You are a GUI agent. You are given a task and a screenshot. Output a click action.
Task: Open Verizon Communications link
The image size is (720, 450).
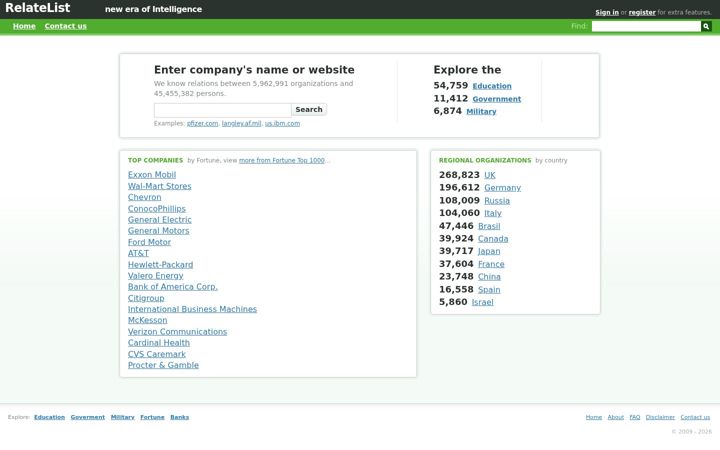(178, 332)
